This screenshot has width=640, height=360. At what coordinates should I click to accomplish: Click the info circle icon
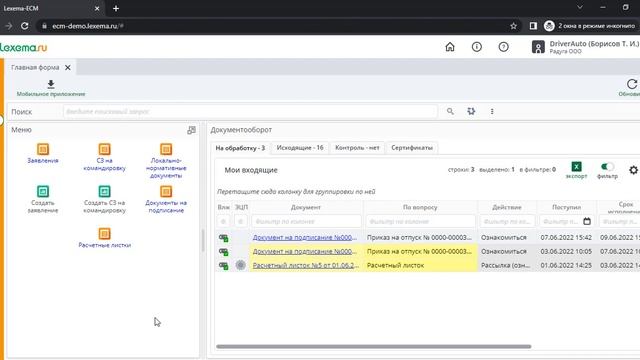coord(477,47)
